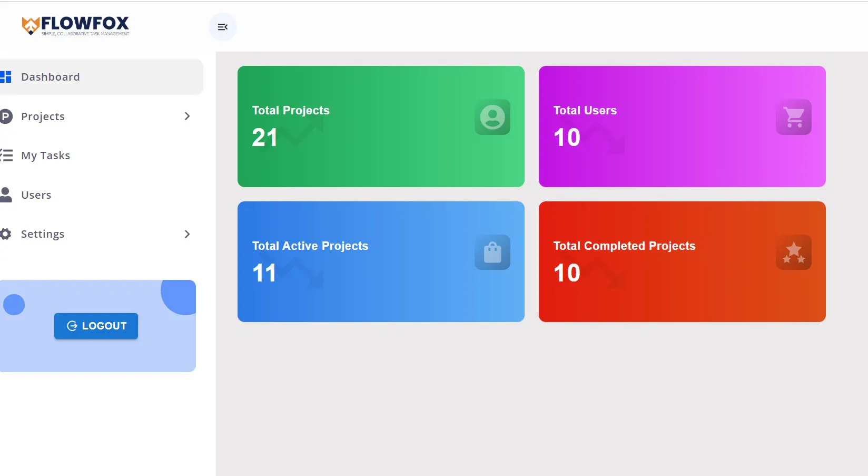
Task: Click the Dashboard grid icon
Action: (5, 77)
